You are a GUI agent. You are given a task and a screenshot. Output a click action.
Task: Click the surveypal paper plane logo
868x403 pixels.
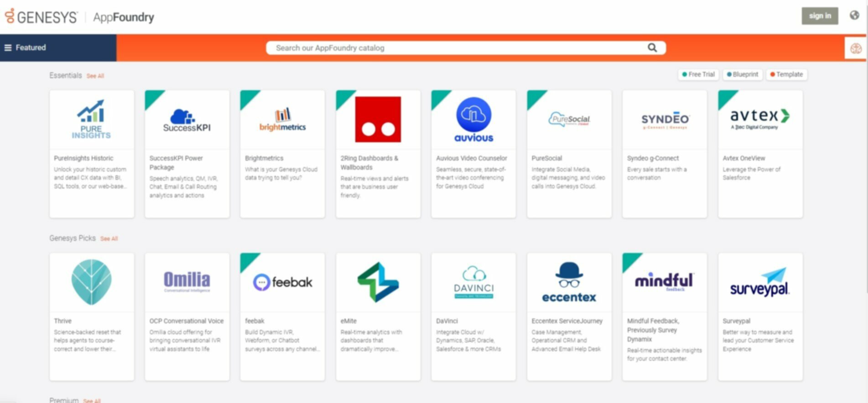(x=760, y=282)
